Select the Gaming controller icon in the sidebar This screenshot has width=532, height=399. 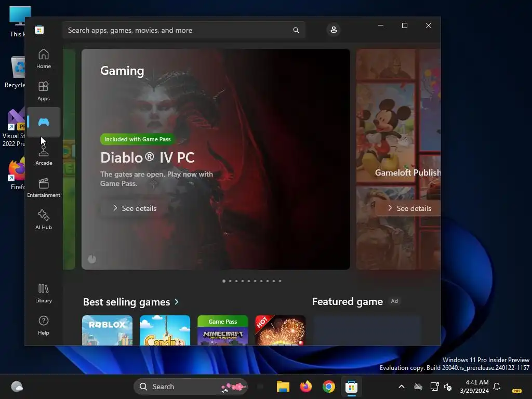coord(44,122)
